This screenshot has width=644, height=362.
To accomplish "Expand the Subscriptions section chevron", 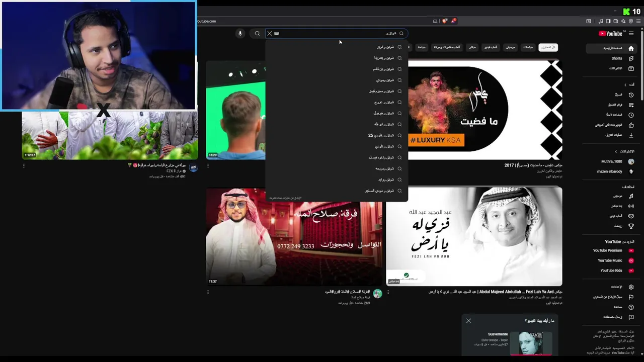I will tap(615, 151).
